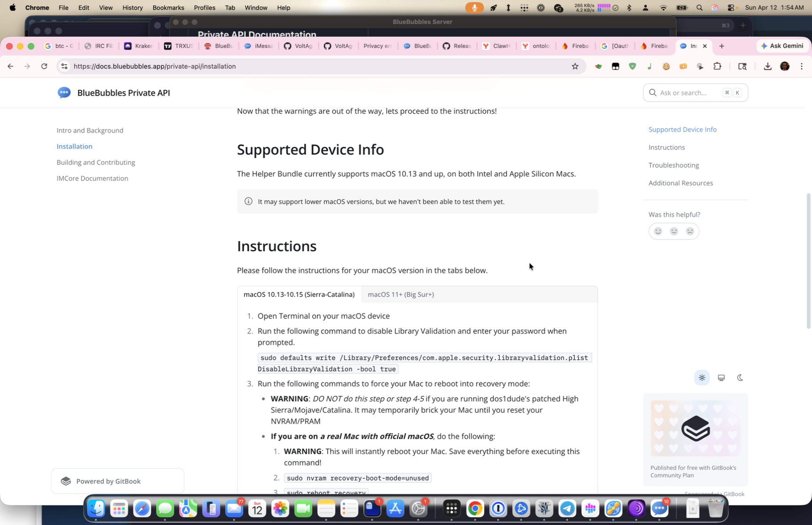
Task: Select the sun icon for light theme
Action: (x=702, y=377)
